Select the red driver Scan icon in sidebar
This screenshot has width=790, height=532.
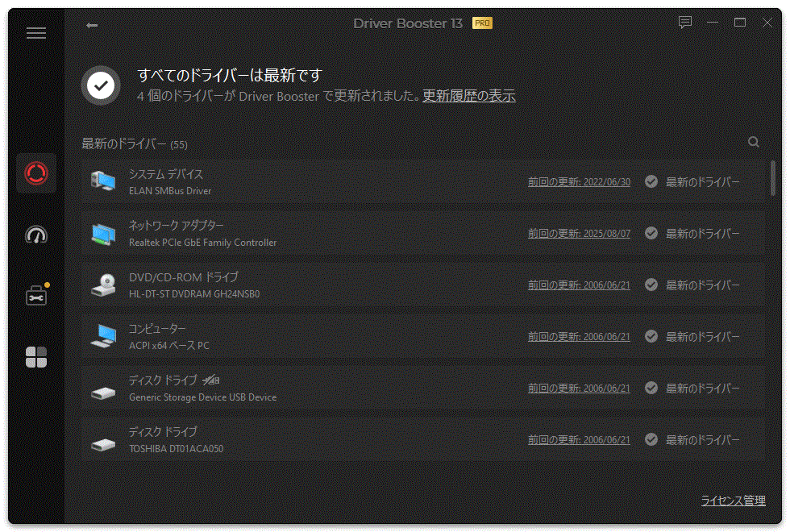35,174
